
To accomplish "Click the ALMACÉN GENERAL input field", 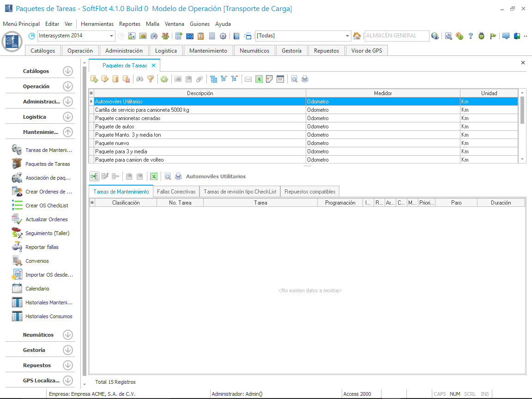I will 396,36.
